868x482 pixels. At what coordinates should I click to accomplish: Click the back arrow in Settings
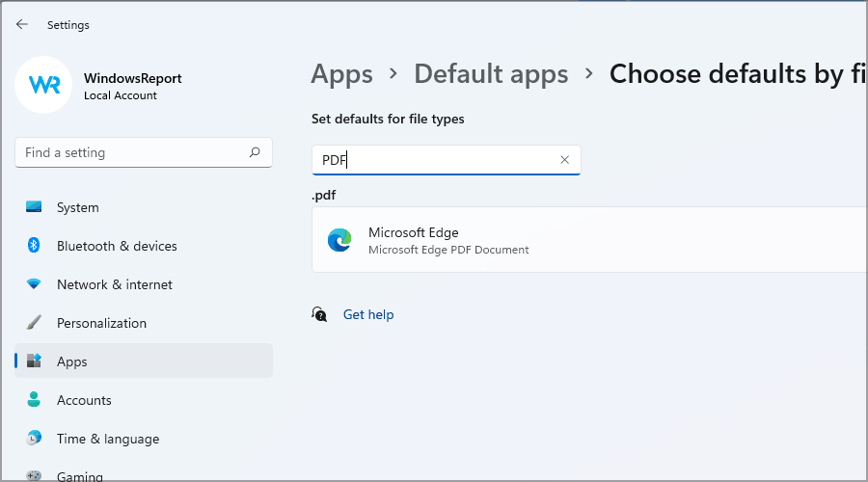[x=21, y=24]
